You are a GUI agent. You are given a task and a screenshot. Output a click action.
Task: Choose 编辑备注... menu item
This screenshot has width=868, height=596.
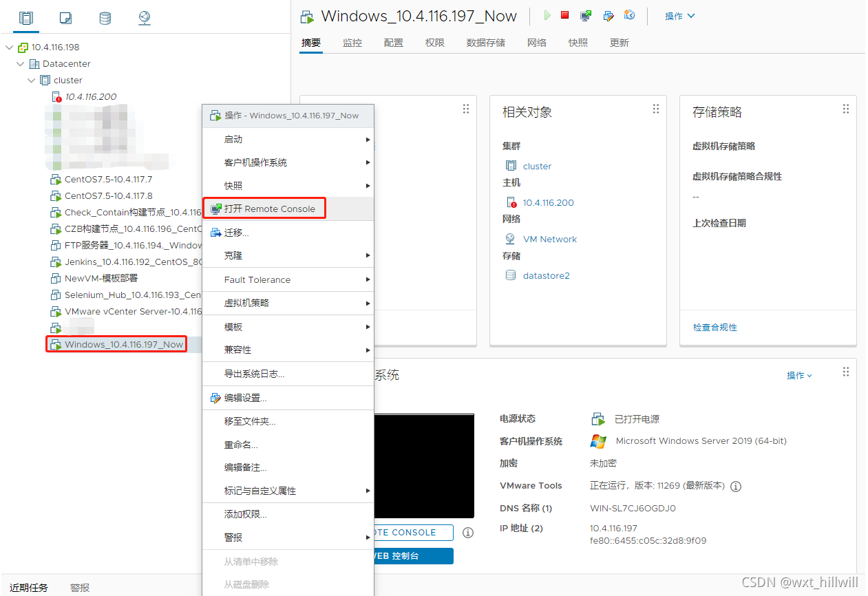click(288, 467)
